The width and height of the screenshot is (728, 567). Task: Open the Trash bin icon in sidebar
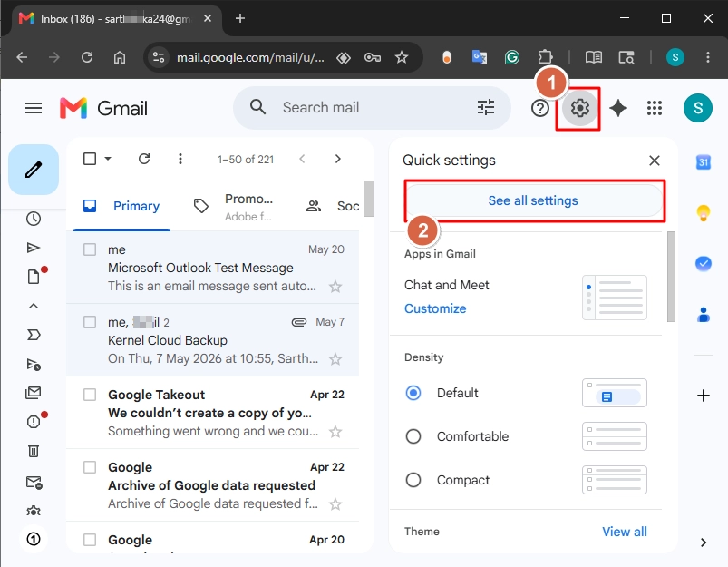tap(34, 451)
